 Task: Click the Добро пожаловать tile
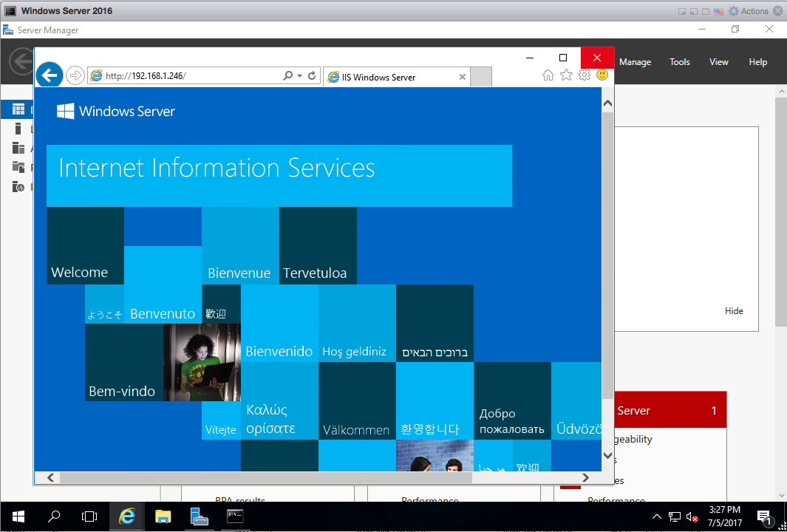[x=512, y=401]
